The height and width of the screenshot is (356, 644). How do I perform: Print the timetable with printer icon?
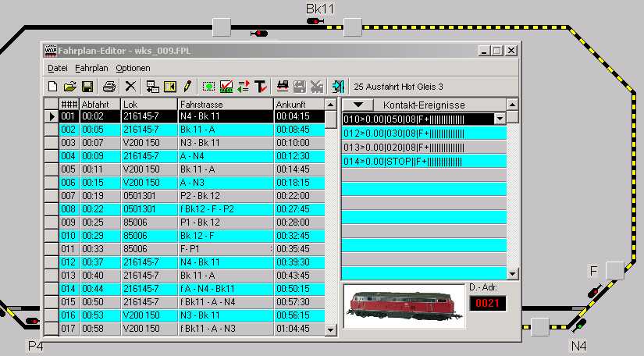pyautogui.click(x=109, y=86)
